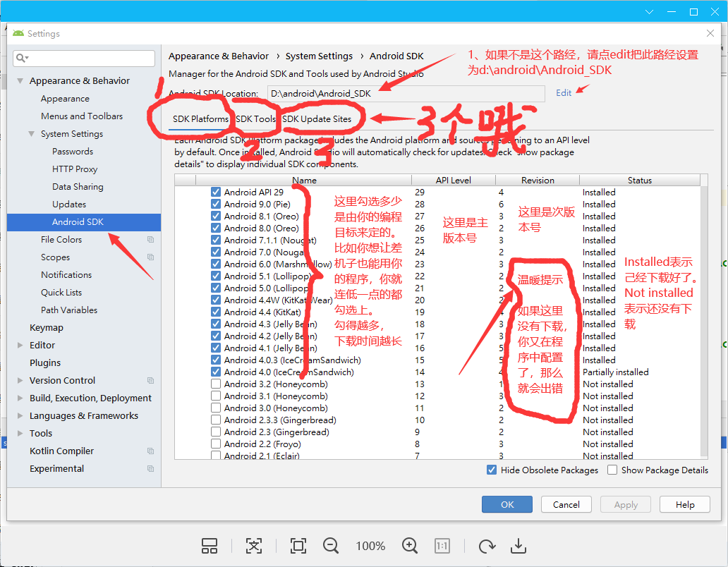
Task: Open Updates settings page
Action: point(68,204)
